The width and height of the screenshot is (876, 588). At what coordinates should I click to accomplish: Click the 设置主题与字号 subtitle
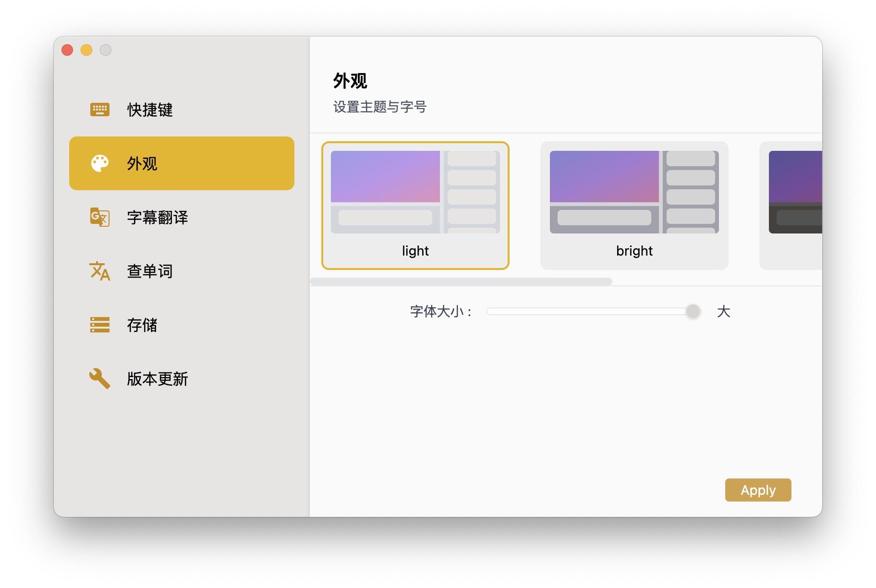coord(380,107)
